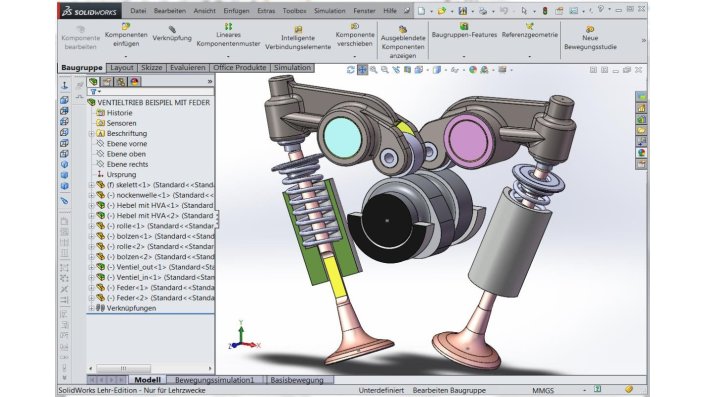Expand the Ventiel_out<1> node
The image size is (705, 397).
point(92,267)
